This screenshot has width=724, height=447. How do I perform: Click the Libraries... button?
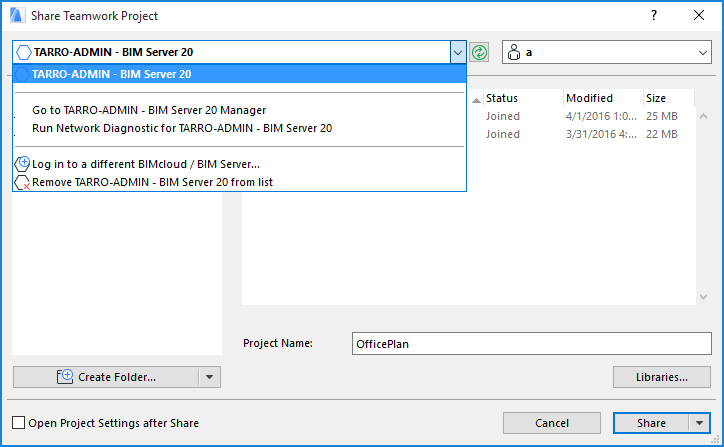point(662,377)
